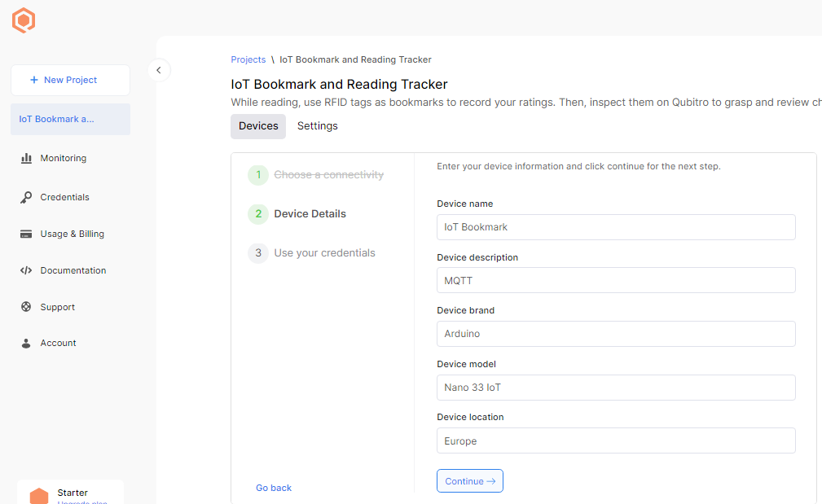Open Projects breadcrumb link
Screen dimensions: 822x504
248,59
